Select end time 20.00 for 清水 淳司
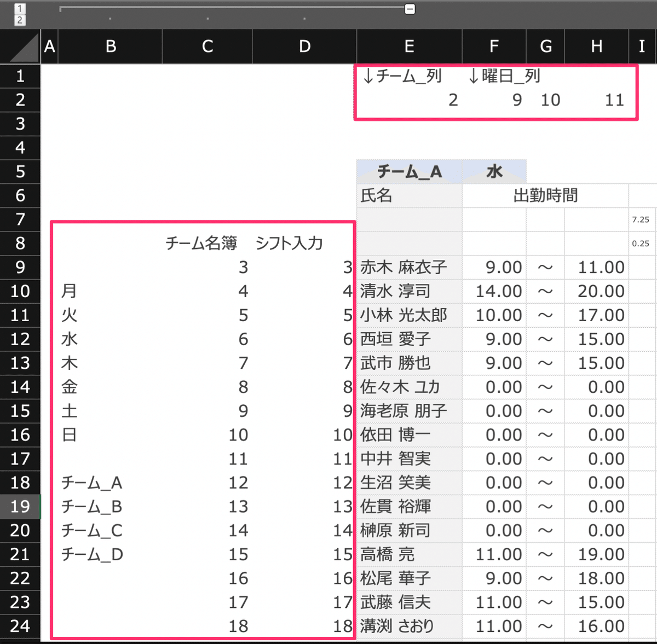Viewport: 657px width, 644px height. [x=596, y=291]
